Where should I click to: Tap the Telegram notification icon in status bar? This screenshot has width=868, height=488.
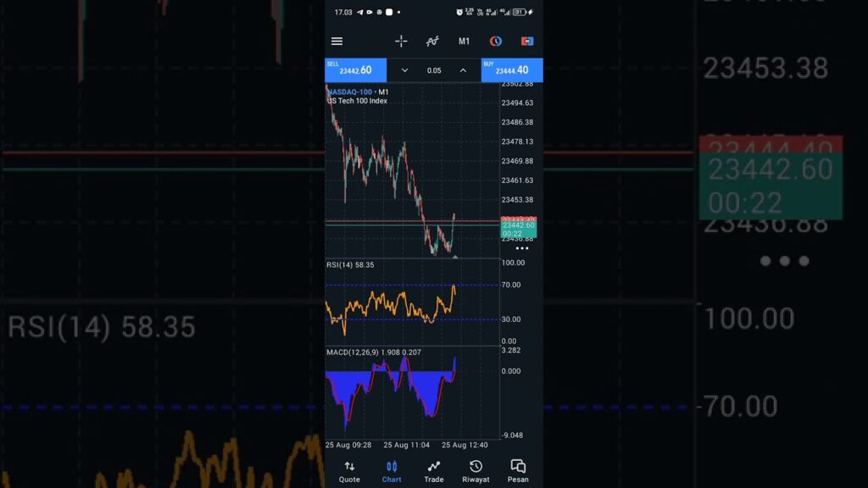point(359,12)
